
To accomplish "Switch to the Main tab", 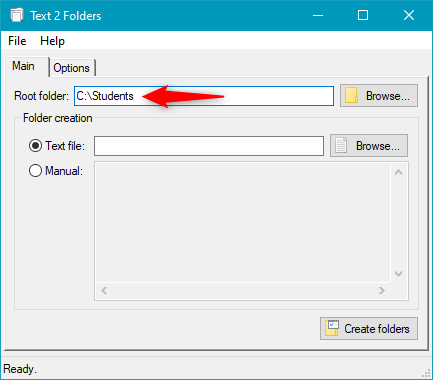I will point(23,66).
